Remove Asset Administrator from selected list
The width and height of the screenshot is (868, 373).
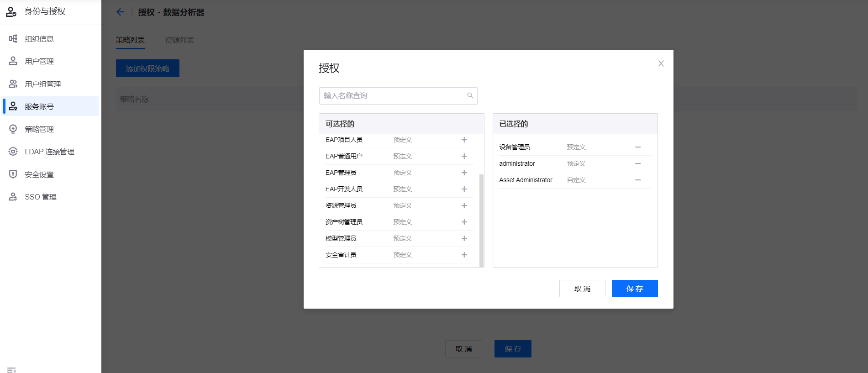click(x=638, y=180)
